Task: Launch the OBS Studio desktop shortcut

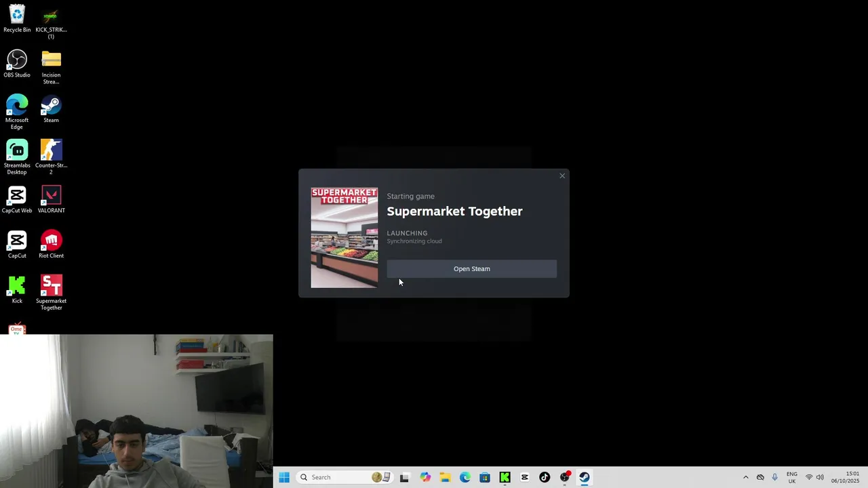Action: pos(17,64)
